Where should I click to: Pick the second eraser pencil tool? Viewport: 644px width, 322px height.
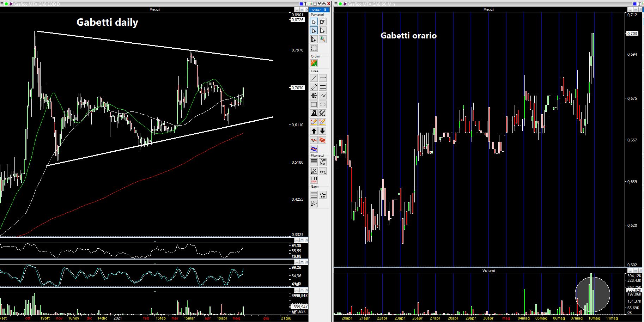pos(323,122)
